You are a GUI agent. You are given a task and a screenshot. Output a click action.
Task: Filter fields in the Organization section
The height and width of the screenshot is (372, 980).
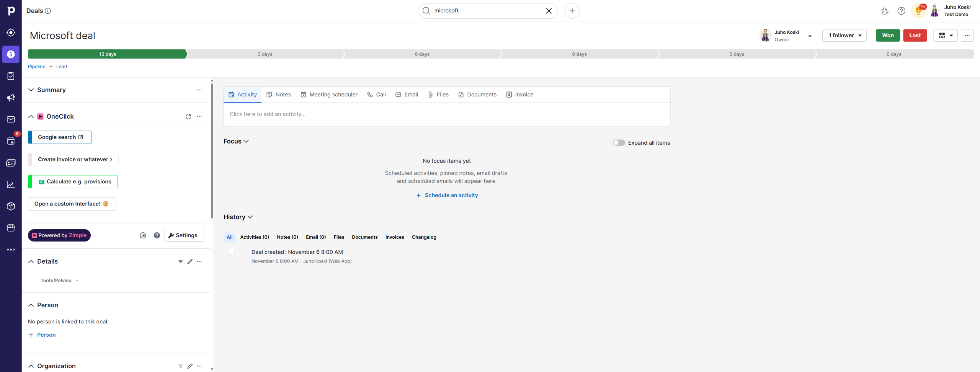pyautogui.click(x=181, y=366)
